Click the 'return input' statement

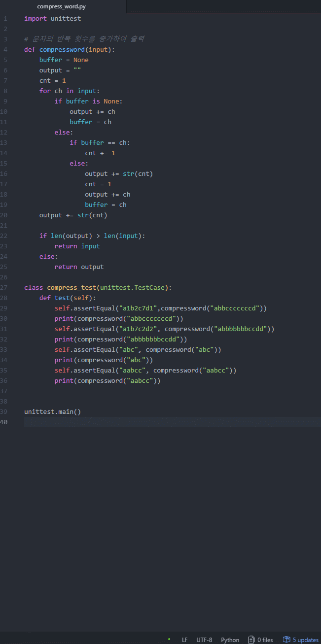click(77, 246)
